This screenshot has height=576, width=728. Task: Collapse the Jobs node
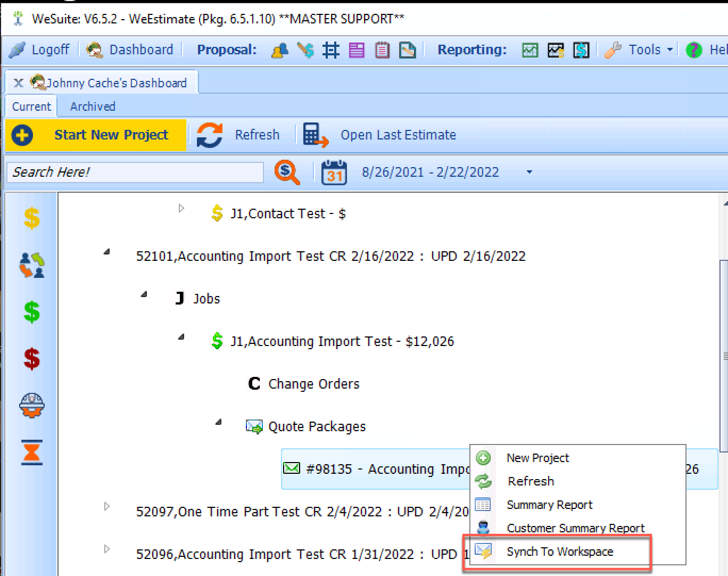144,294
